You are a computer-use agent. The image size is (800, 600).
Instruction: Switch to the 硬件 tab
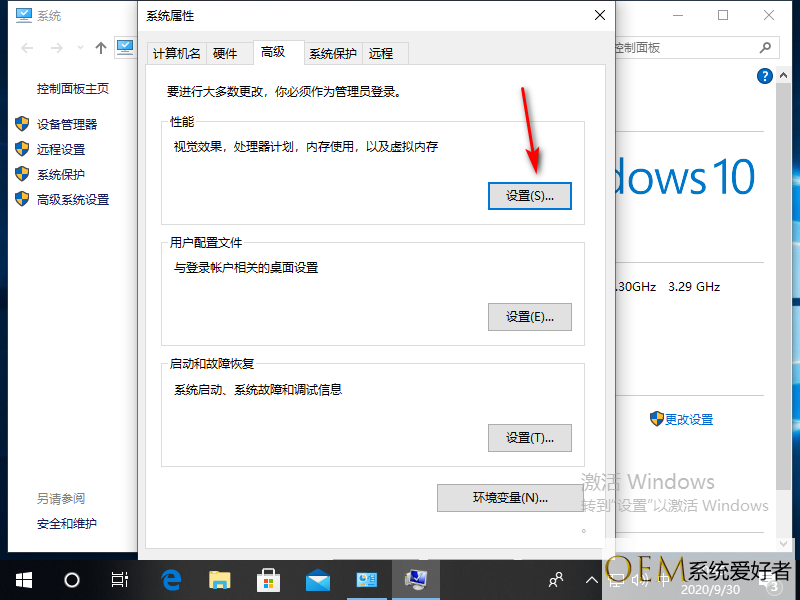(226, 54)
